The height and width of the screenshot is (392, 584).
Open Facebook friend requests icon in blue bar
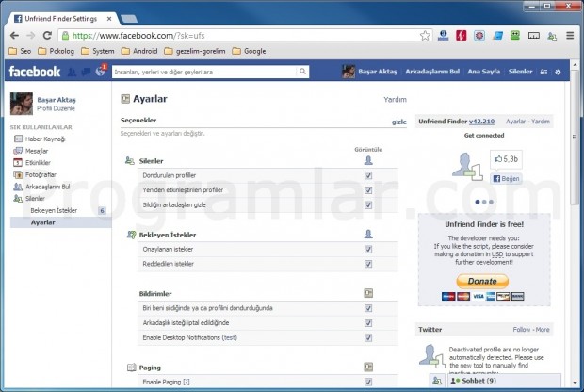point(72,72)
